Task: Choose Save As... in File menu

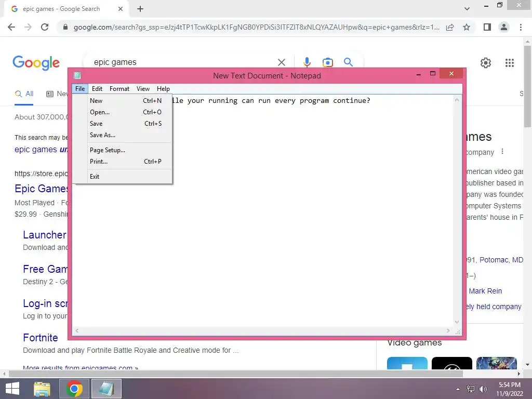Action: (122, 135)
